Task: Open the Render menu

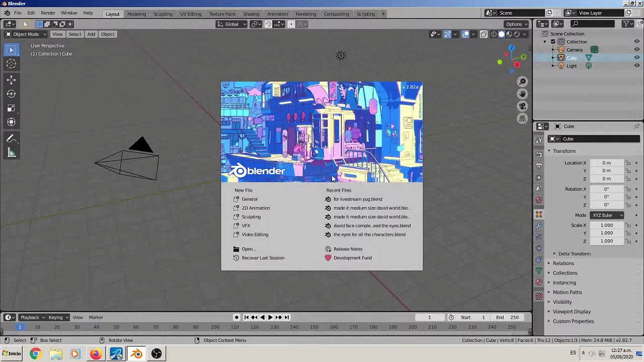Action: tap(48, 13)
